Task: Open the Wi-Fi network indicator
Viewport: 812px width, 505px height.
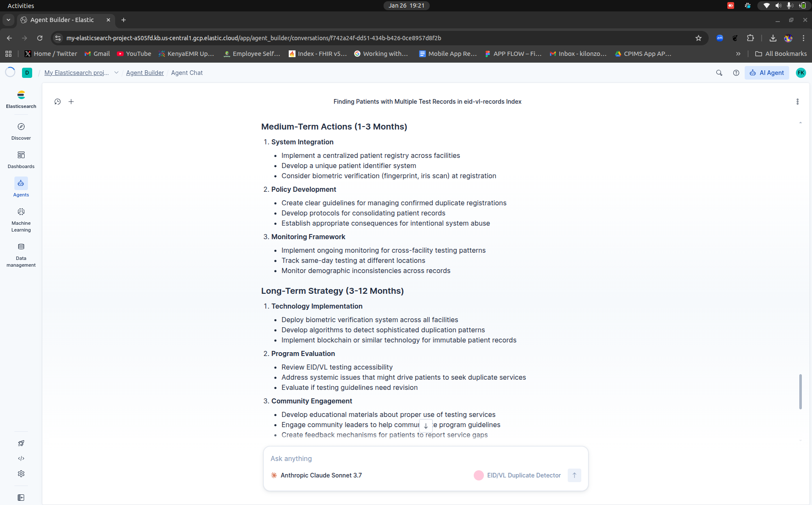Action: tap(766, 6)
